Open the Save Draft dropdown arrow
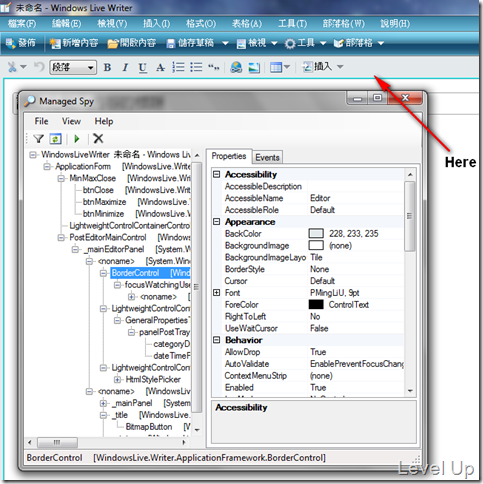This screenshot has height=484, width=483. (x=225, y=43)
